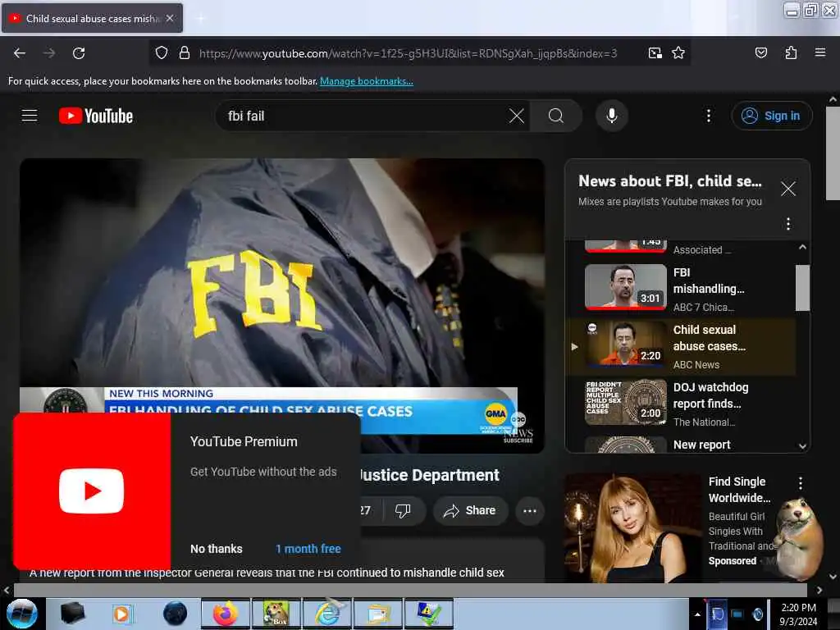Open options menu for the sponsored ad
Screen dimensions: 840x630
(x=801, y=482)
